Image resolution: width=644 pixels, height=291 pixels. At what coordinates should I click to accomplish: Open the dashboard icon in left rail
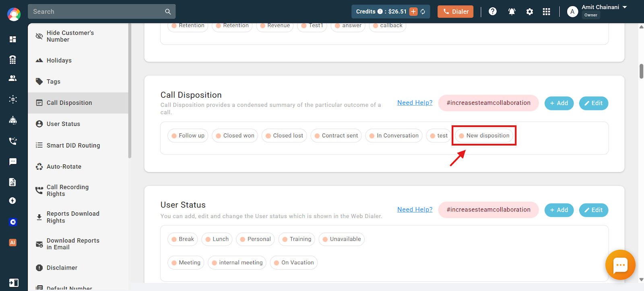point(13,39)
